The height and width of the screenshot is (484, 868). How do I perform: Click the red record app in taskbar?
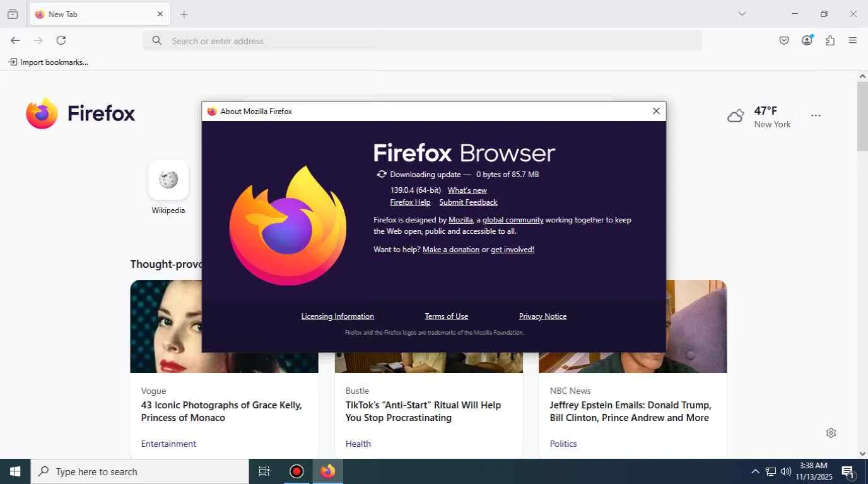click(x=296, y=471)
